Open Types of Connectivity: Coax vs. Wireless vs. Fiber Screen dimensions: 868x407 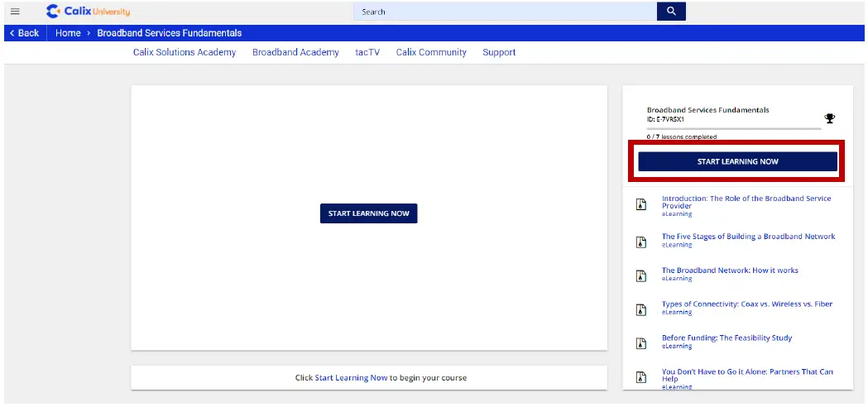tap(746, 304)
